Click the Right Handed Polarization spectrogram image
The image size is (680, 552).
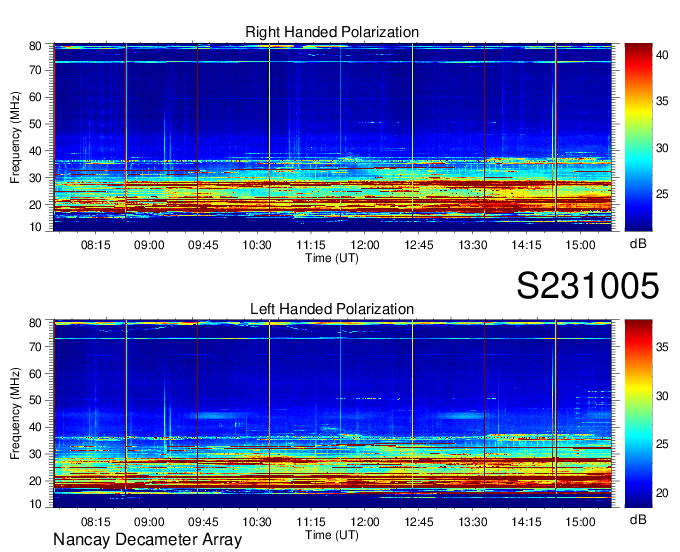(x=332, y=137)
